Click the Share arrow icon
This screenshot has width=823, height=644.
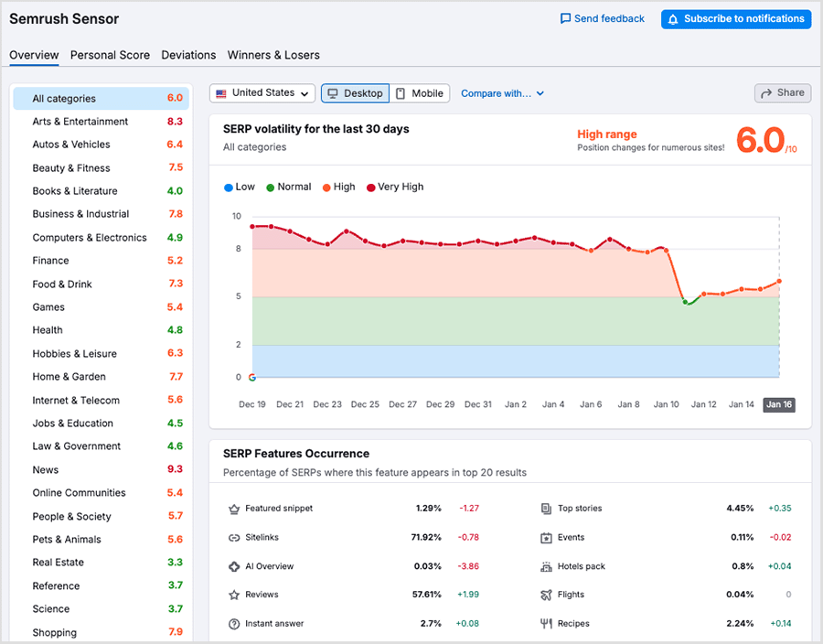pos(766,93)
